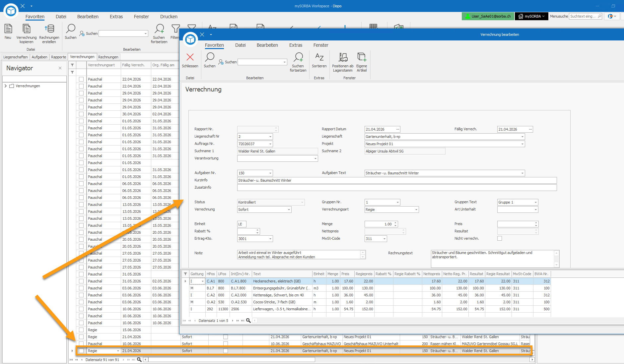Tick the checkbox of the Pauschal 31.05.2026 / 02.05.2026 row
Screen dimensions: 624x364
[81, 281]
